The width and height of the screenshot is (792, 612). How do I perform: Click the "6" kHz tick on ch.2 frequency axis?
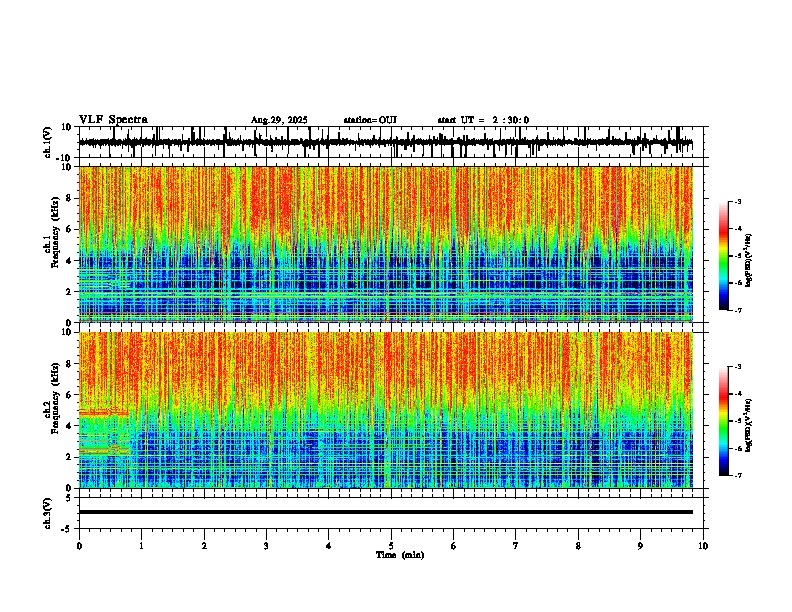[70, 395]
